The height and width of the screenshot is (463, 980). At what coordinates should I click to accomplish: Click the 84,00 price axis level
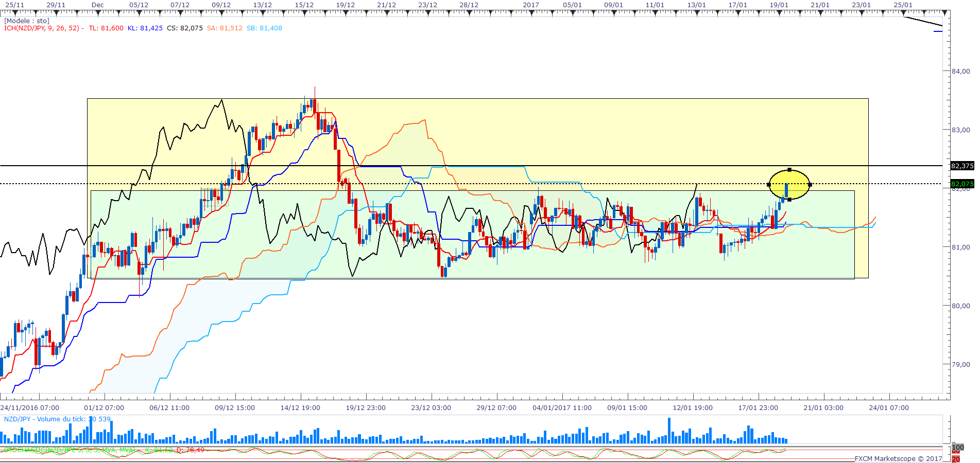point(960,72)
